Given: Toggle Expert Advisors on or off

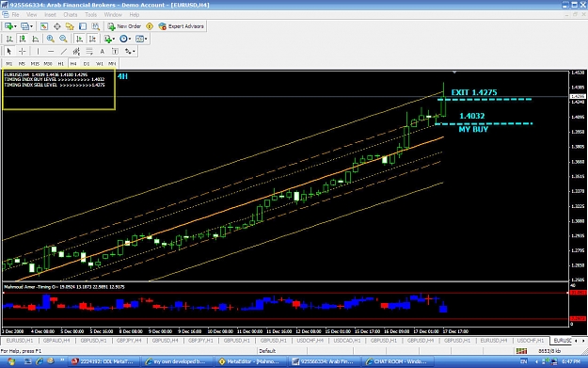Looking at the screenshot, I should point(182,26).
